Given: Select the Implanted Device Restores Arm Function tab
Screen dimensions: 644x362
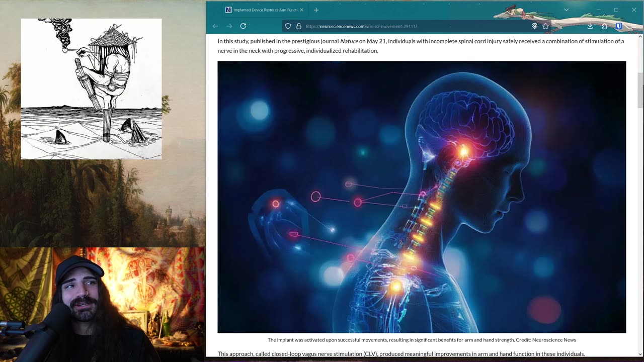Looking at the screenshot, I should pos(265,10).
